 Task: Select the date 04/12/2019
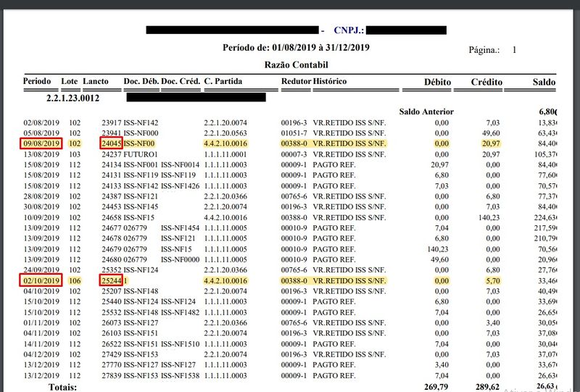pos(41,354)
